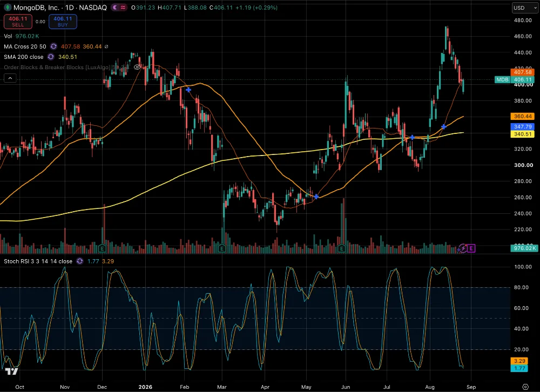This screenshot has width=540, height=392.
Task: Click the December earnings E marker
Action: 102,248
